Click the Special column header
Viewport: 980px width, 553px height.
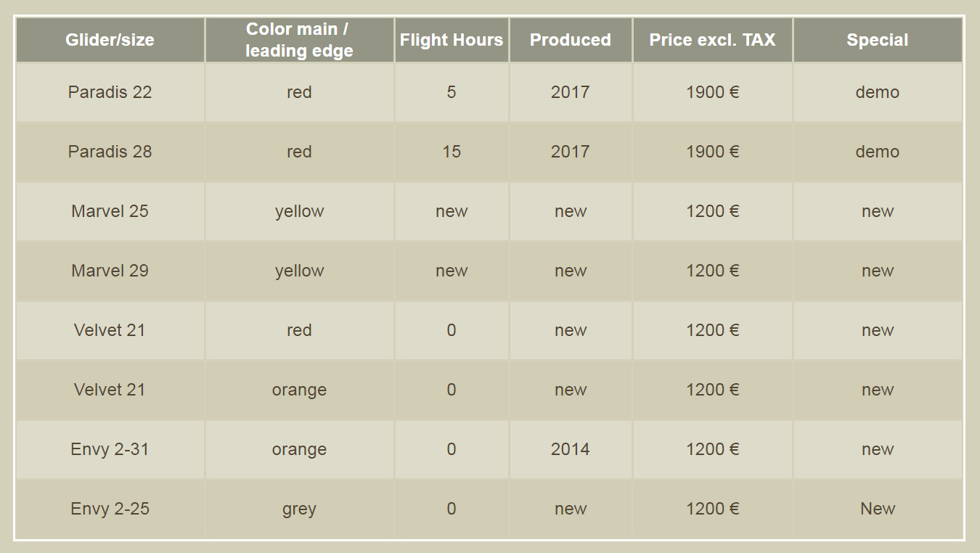coord(878,40)
